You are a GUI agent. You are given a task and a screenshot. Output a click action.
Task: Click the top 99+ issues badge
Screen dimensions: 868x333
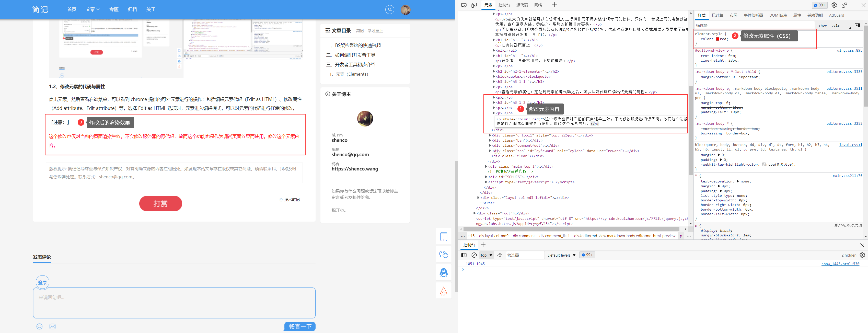[819, 5]
